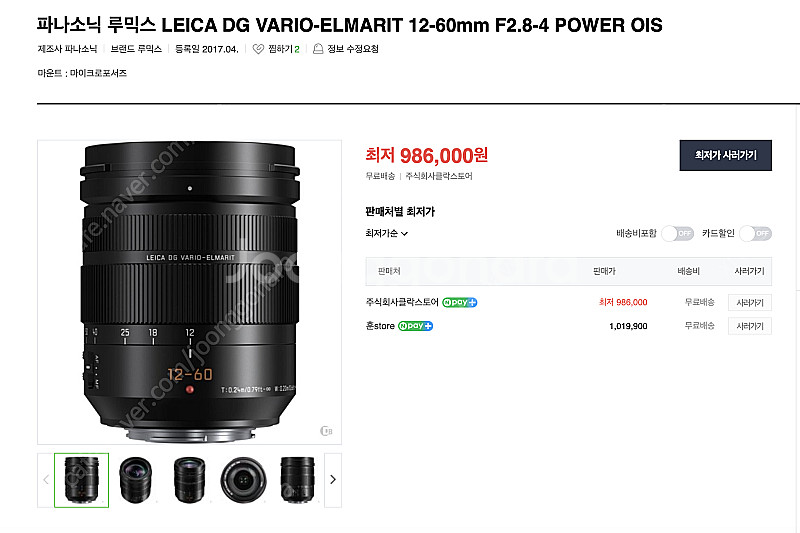Click 사러가기 for 훈store row

(749, 326)
